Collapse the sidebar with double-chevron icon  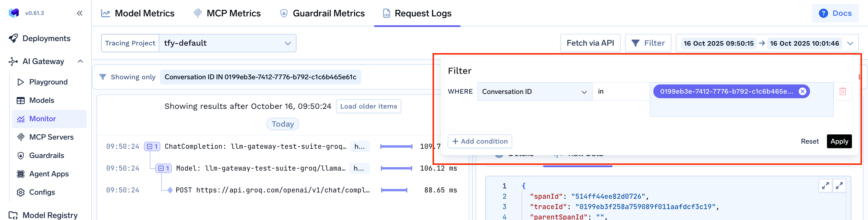click(80, 13)
